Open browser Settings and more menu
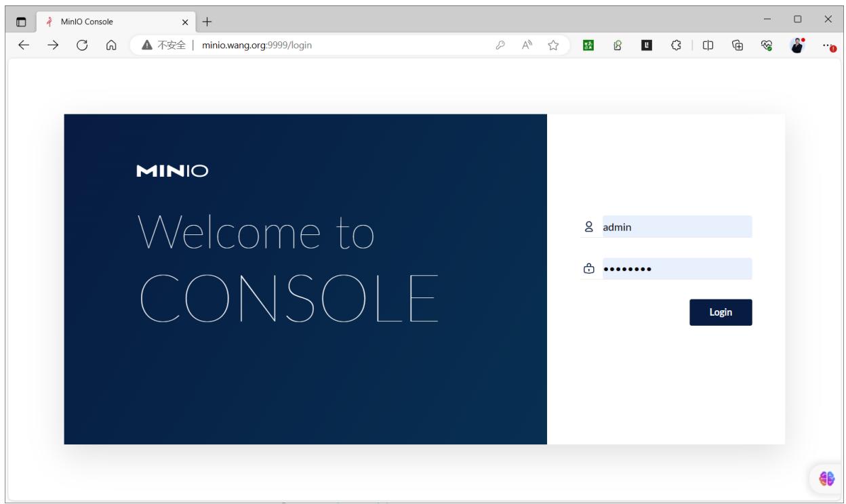846x504 pixels. click(828, 45)
